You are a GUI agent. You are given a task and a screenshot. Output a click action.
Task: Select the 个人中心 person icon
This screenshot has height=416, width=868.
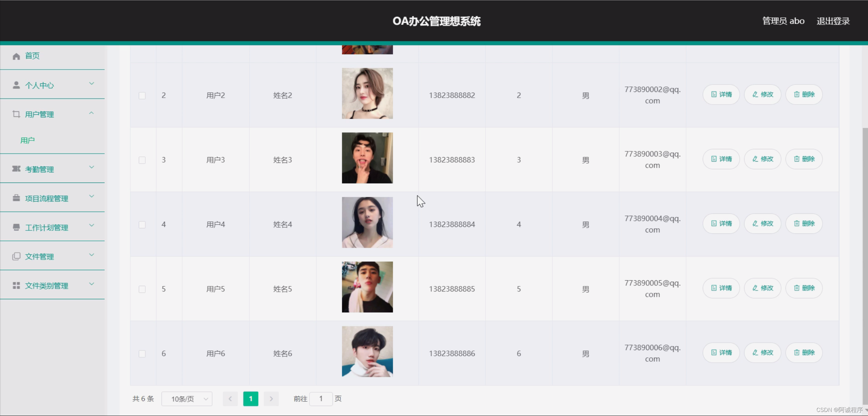click(x=16, y=85)
